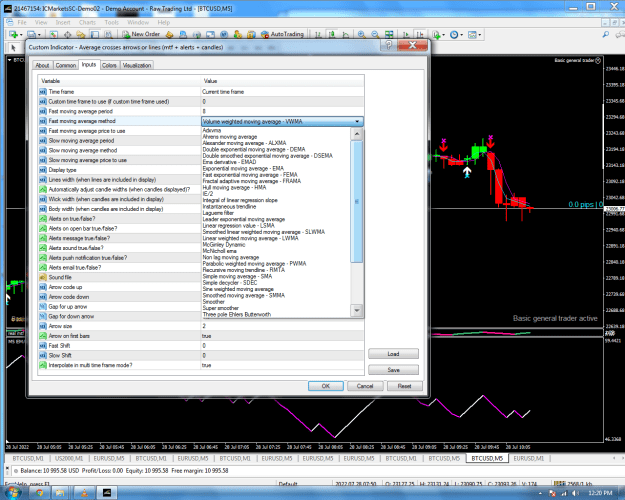This screenshot has height=500, width=625.
Task: Toggle the Navigator toolbar icon
Action: [81, 35]
